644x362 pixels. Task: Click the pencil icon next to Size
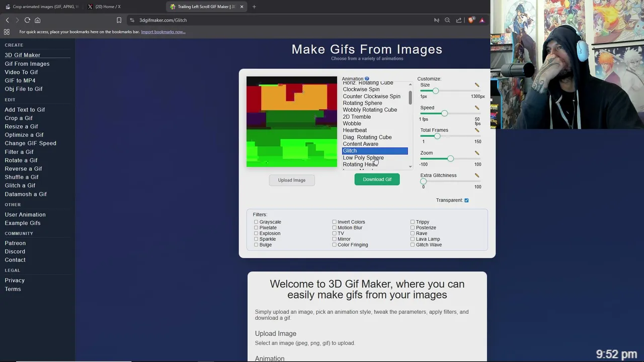point(477,85)
